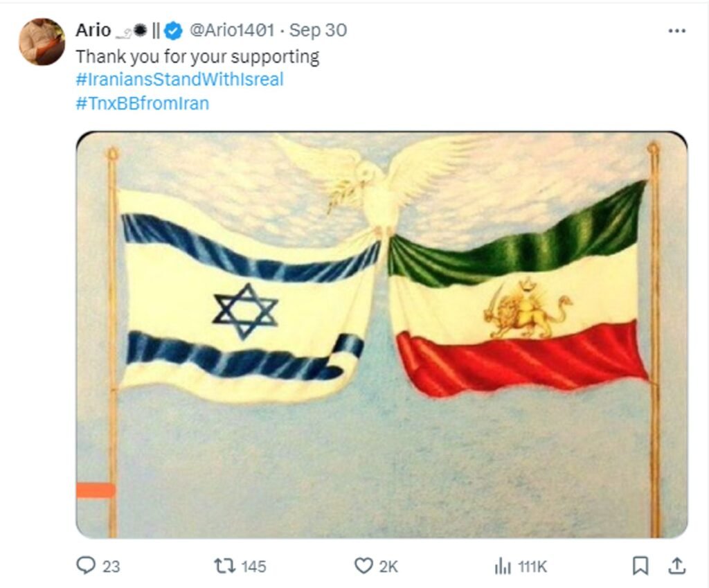Click the 2K likes count

tap(388, 567)
